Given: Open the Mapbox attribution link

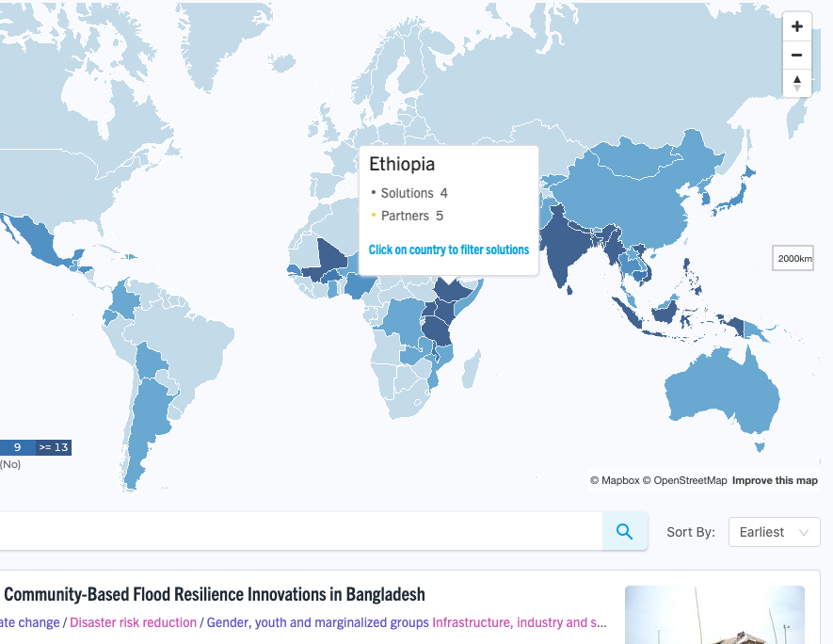Looking at the screenshot, I should 615,480.
